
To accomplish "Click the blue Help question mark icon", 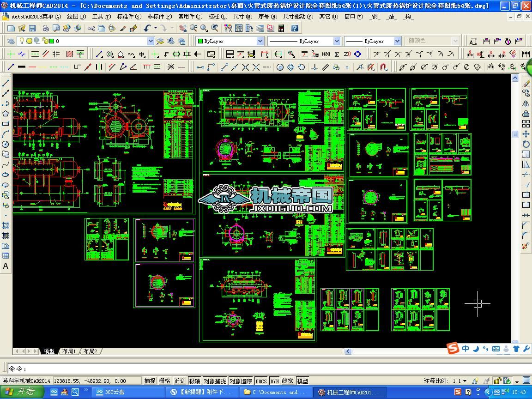I will pos(295,29).
